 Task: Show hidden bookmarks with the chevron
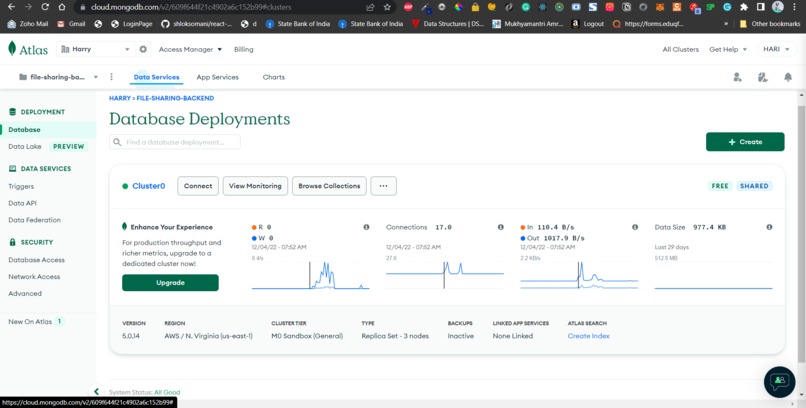(x=726, y=24)
